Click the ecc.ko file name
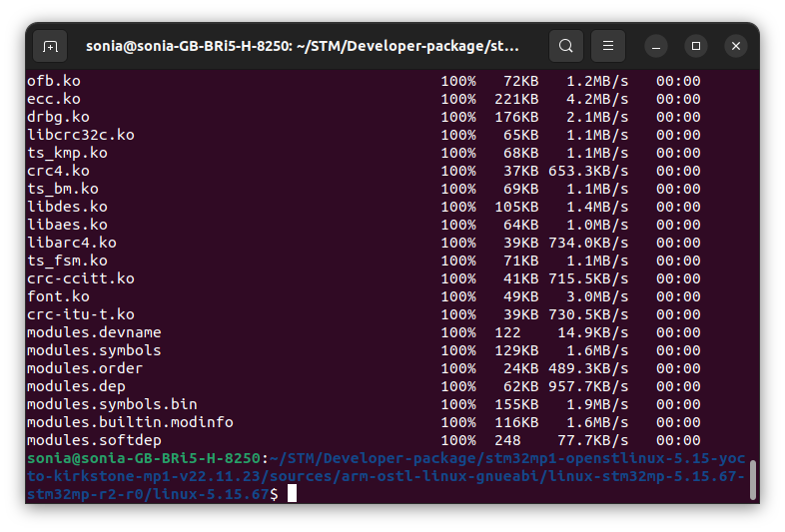This screenshot has width=785, height=532. [54, 99]
